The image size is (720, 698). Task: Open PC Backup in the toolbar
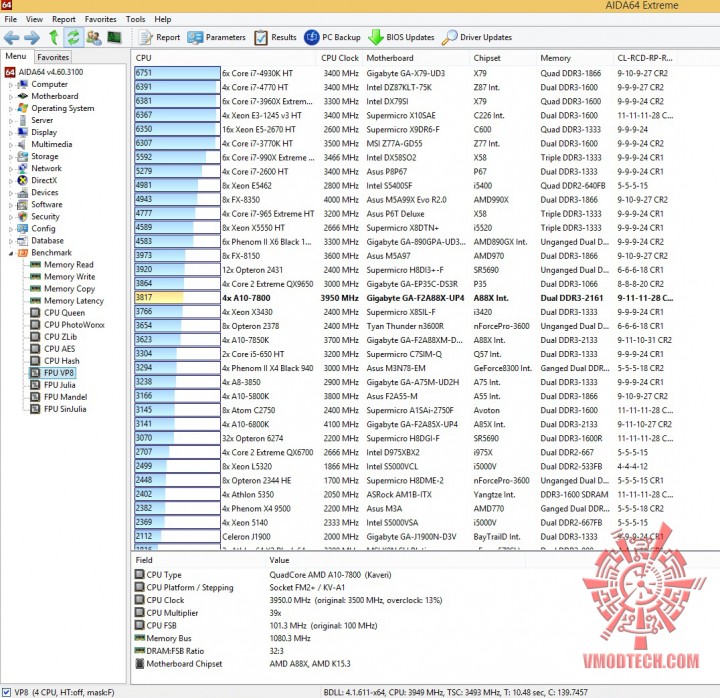coord(332,37)
